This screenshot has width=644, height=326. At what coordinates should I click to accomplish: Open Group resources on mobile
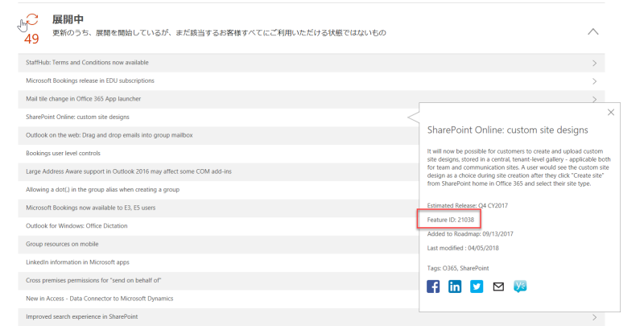tap(218, 244)
